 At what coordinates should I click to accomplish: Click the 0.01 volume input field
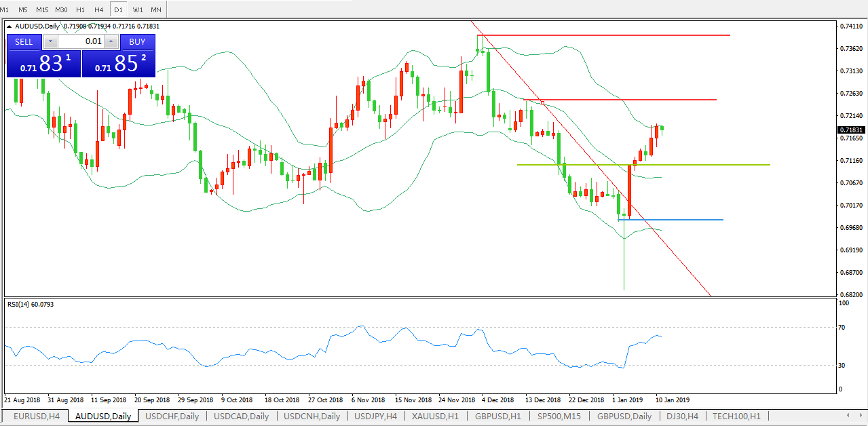coord(81,41)
